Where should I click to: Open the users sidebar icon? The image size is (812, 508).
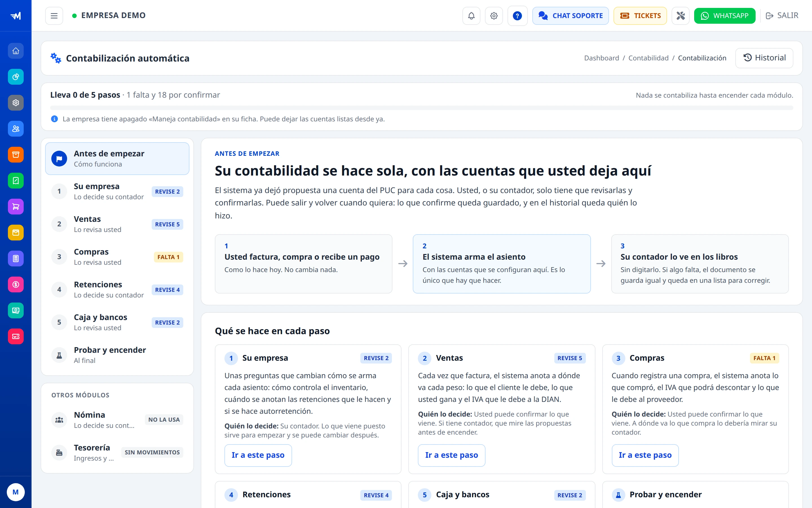click(16, 129)
